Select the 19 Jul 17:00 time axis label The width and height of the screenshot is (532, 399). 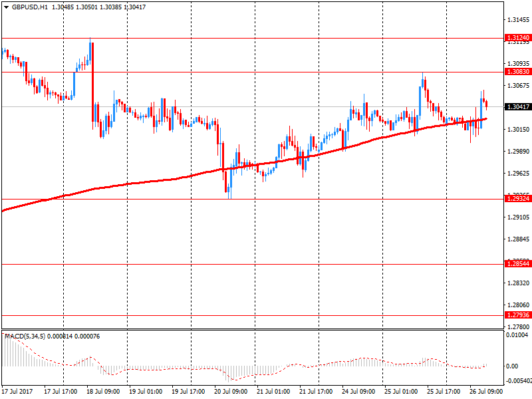click(x=188, y=391)
